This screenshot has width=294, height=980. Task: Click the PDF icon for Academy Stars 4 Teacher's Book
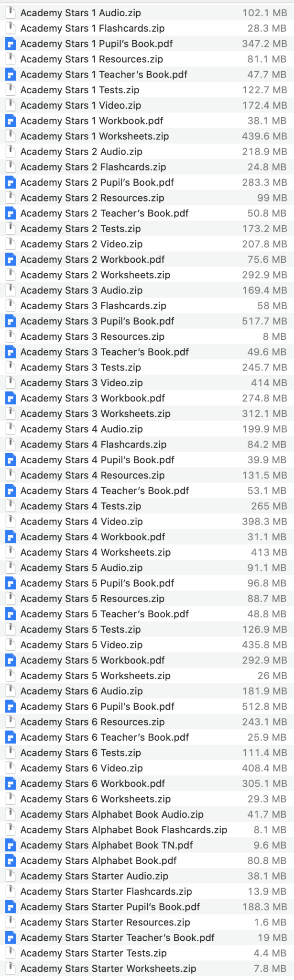tap(11, 490)
